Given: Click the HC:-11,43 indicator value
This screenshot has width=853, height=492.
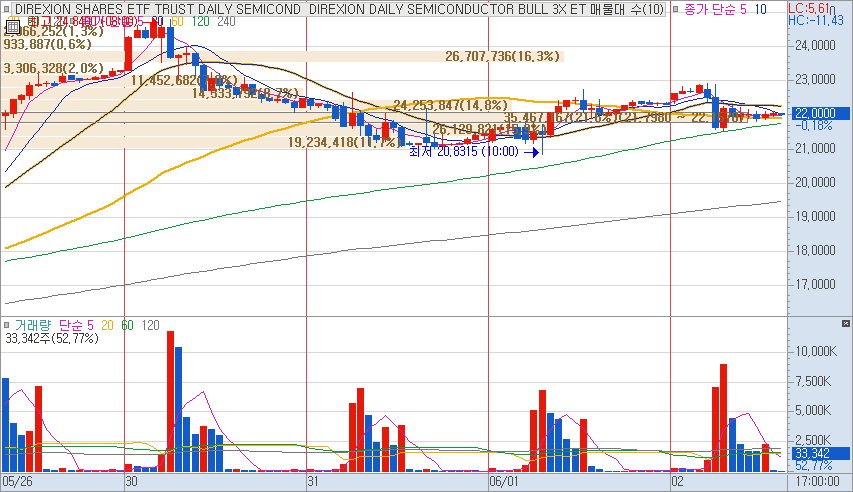Looking at the screenshot, I should (x=815, y=20).
